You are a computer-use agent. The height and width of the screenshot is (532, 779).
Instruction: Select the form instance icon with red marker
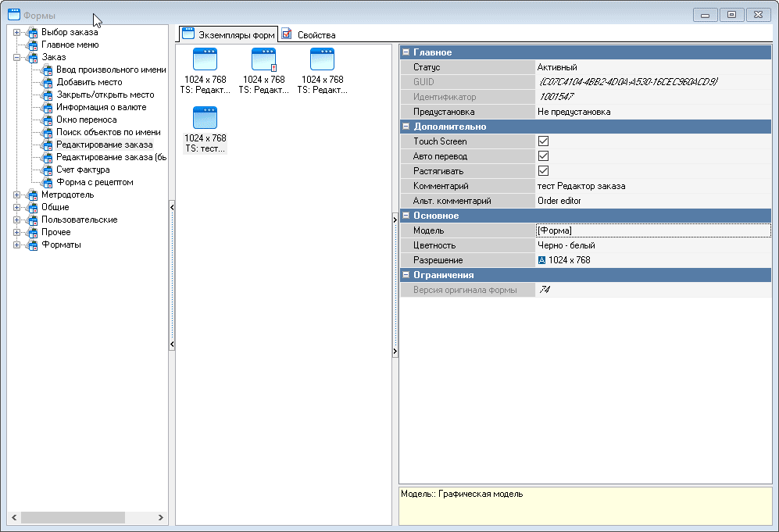(x=263, y=59)
